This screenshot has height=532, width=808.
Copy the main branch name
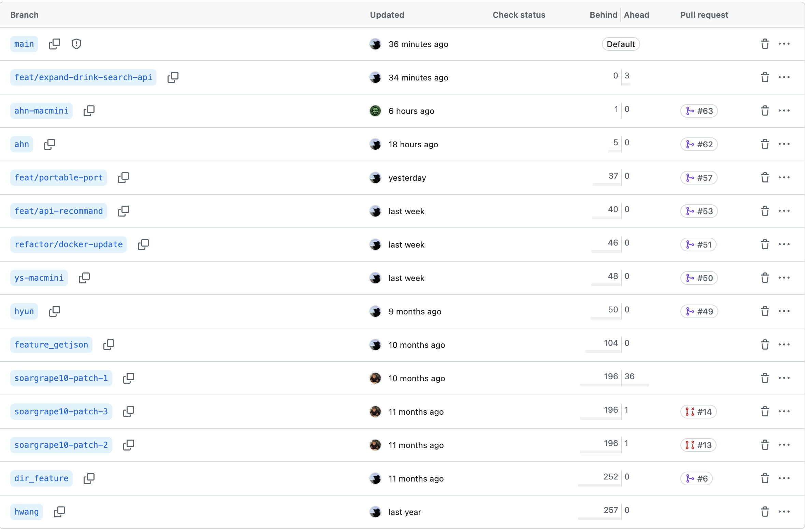tap(54, 44)
